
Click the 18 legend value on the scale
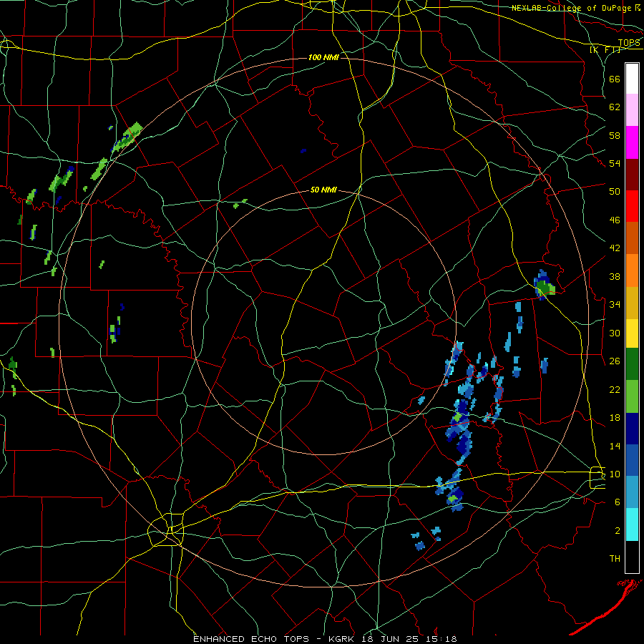[x=615, y=418]
